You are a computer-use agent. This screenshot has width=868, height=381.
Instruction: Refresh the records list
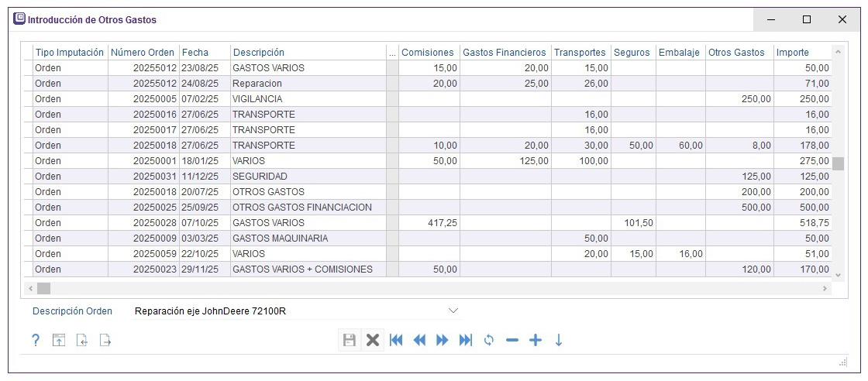(488, 340)
